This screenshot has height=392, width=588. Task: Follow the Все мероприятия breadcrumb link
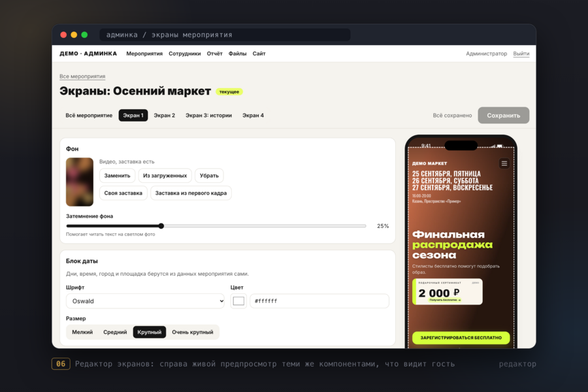82,76
